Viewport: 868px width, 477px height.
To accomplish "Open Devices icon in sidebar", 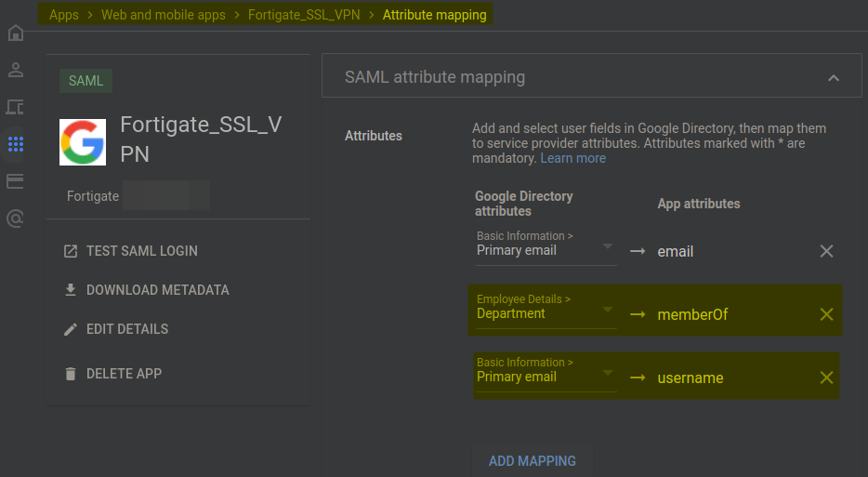I will click(x=15, y=107).
